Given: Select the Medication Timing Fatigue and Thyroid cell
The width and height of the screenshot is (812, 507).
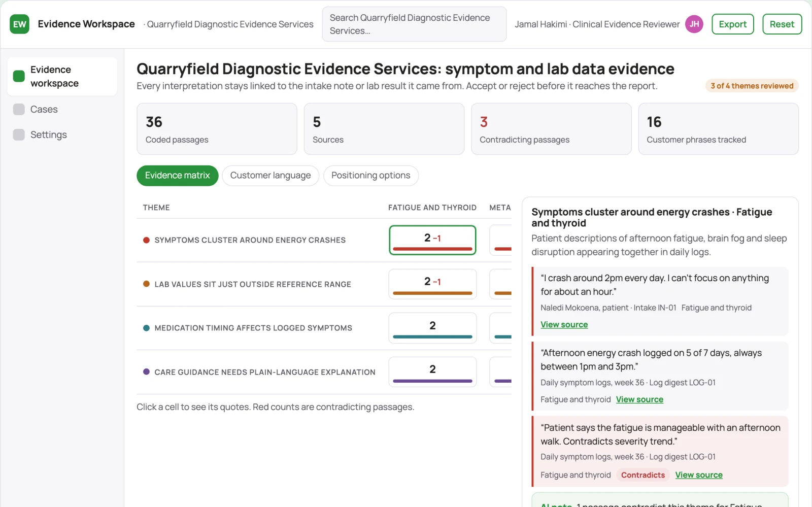Looking at the screenshot, I should [432, 328].
